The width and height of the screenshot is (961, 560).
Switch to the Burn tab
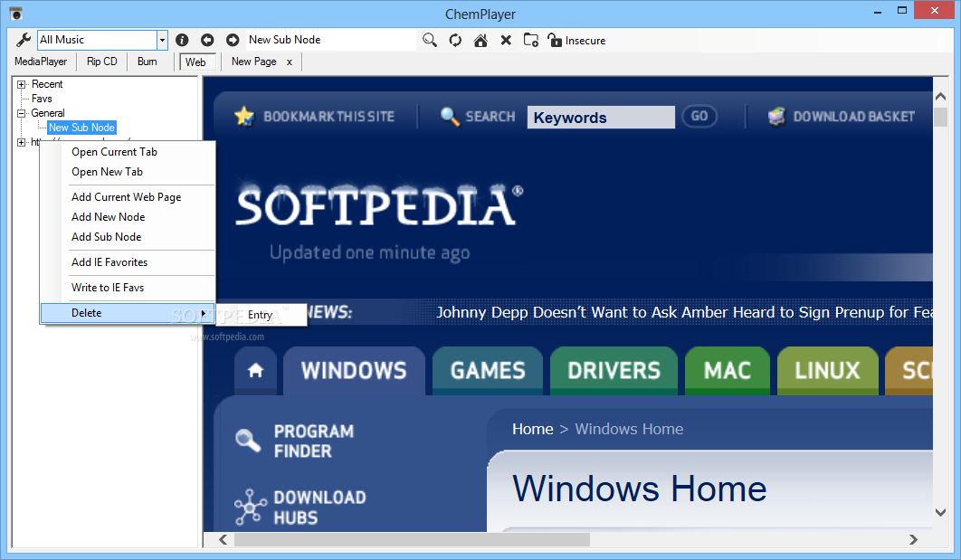(x=147, y=62)
